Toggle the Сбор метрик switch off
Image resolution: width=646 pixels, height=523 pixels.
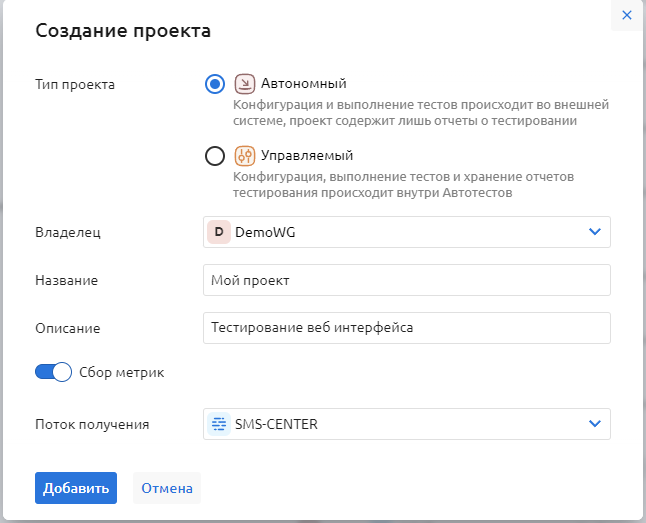point(53,372)
